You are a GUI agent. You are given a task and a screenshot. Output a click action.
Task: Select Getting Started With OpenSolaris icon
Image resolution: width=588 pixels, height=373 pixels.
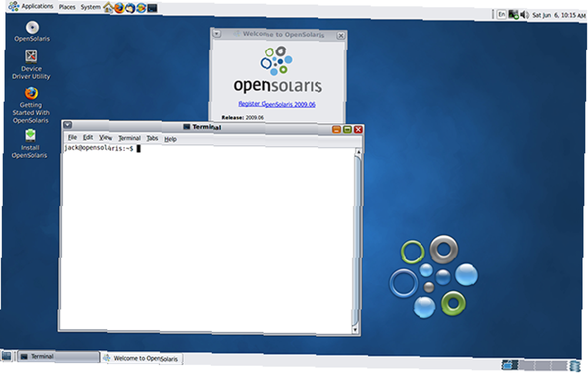(31, 105)
